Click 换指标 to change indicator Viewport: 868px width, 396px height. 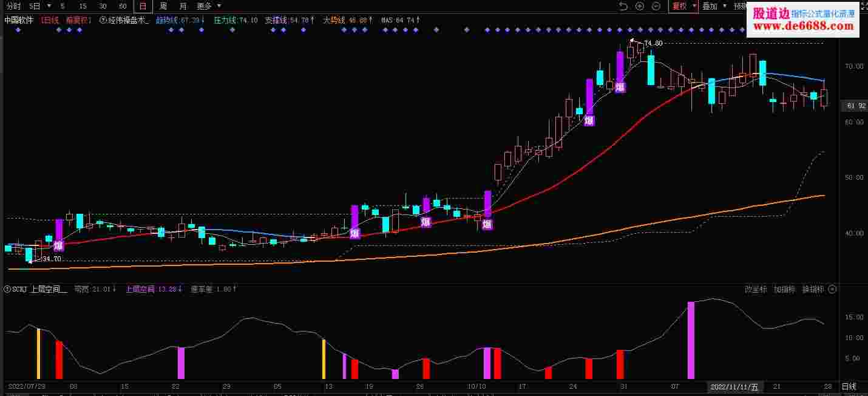coord(813,289)
